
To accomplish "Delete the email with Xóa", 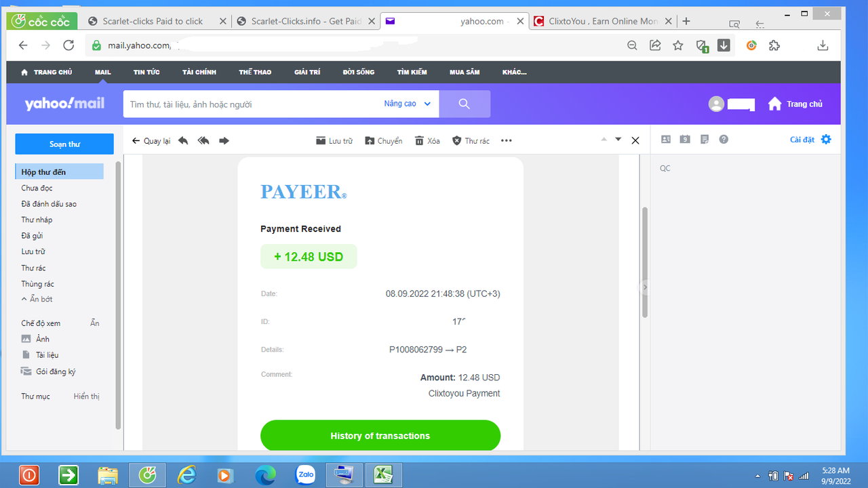I will 428,140.
